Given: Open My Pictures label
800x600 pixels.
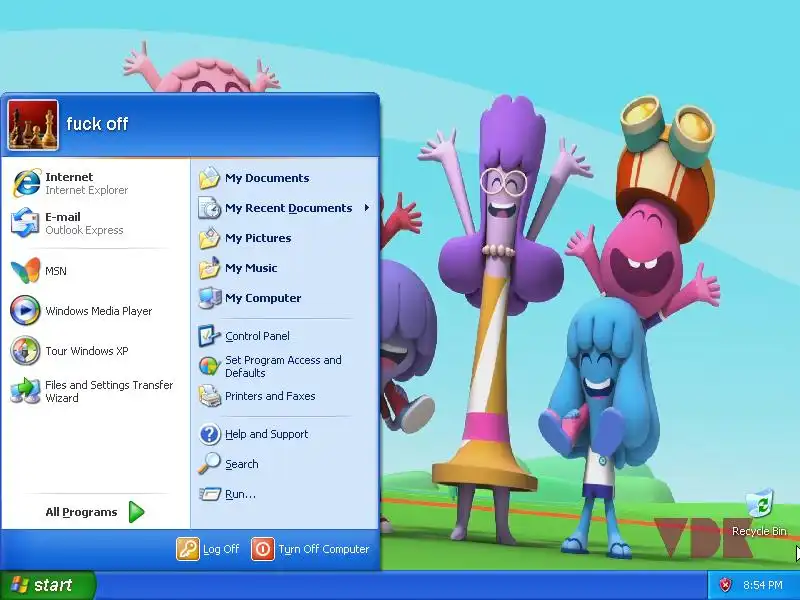Looking at the screenshot, I should [258, 238].
